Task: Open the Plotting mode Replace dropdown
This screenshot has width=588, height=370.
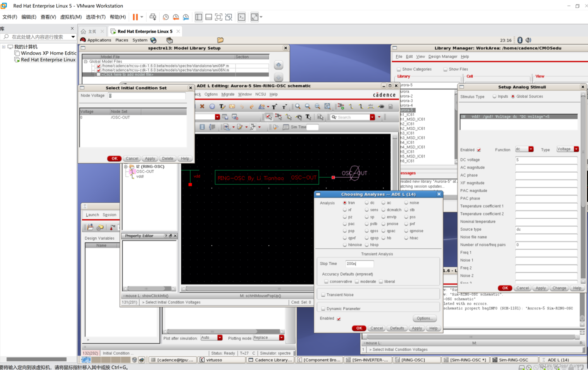Action: 282,338
